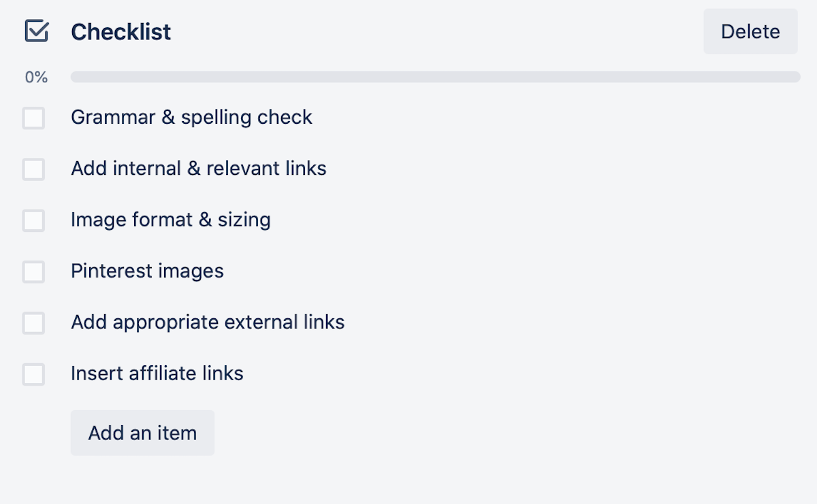This screenshot has width=817, height=504.
Task: Open the Grammar & spelling check item text
Action: [x=191, y=118]
